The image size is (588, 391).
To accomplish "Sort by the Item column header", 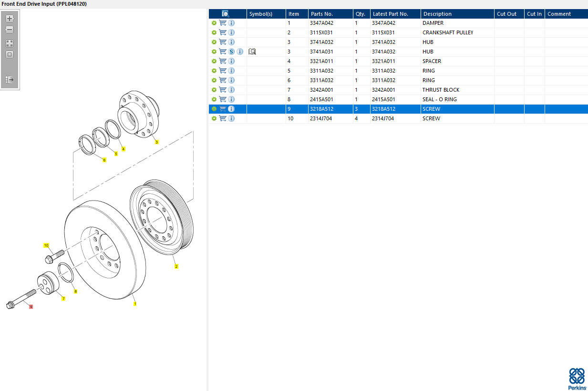I will pos(297,14).
